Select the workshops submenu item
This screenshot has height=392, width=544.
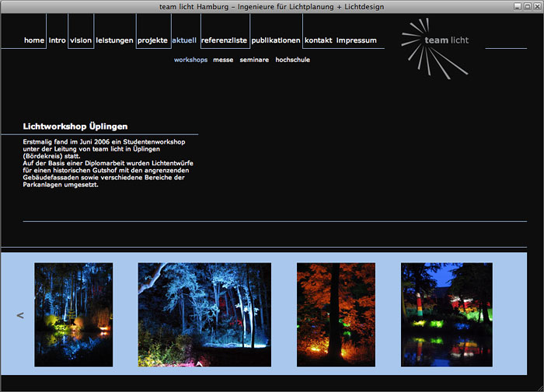(191, 60)
